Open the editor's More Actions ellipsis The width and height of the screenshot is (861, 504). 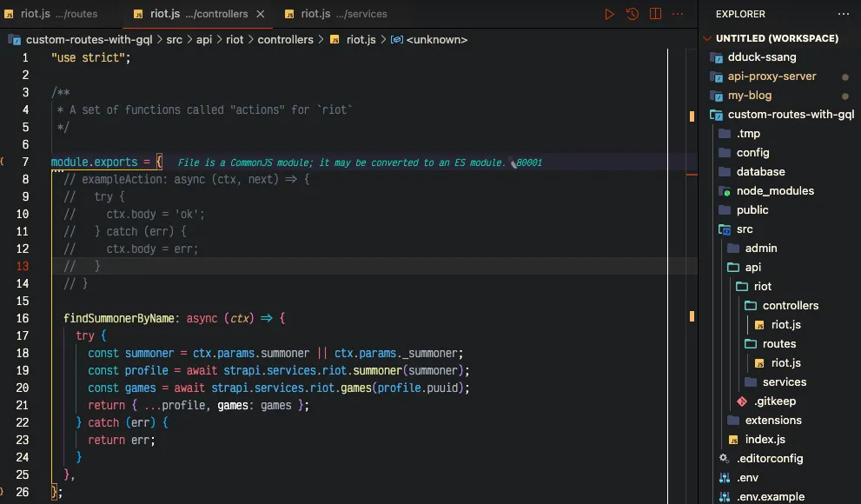point(678,14)
